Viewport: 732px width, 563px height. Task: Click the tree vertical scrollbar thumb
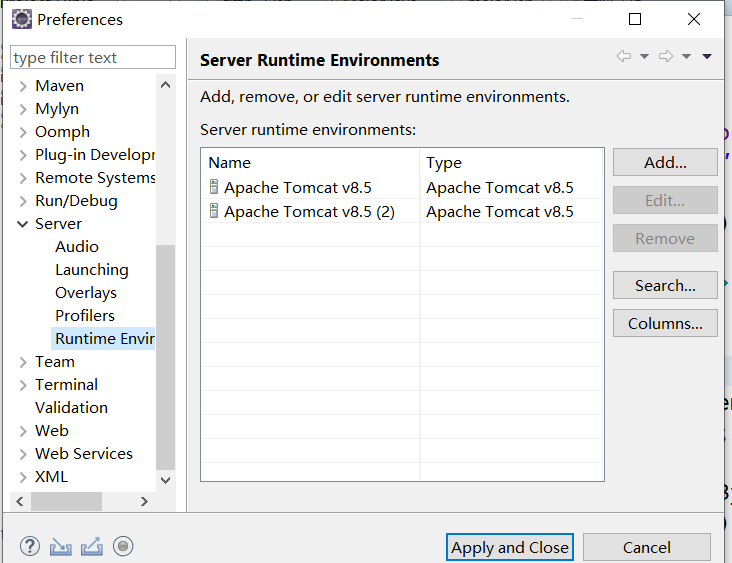pyautogui.click(x=165, y=357)
